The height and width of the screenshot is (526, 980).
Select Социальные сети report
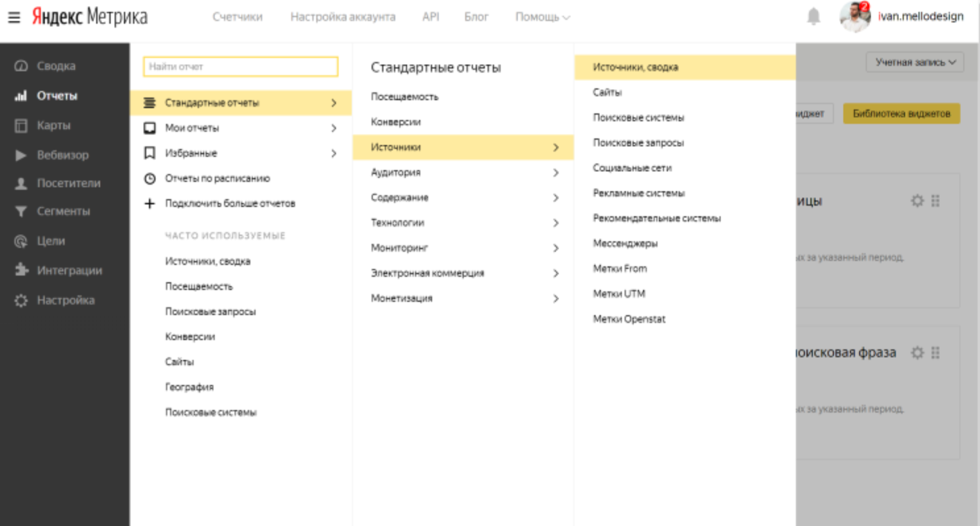[x=632, y=168]
